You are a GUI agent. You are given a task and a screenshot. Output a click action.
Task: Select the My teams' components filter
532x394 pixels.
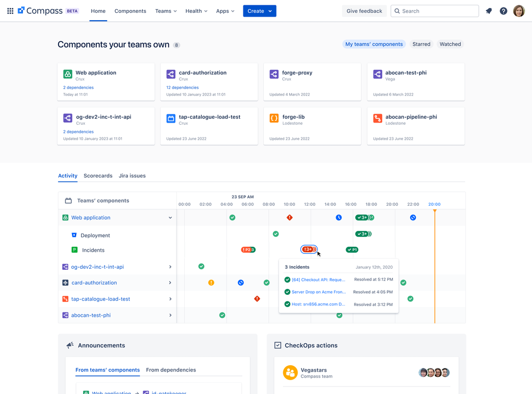click(x=374, y=44)
